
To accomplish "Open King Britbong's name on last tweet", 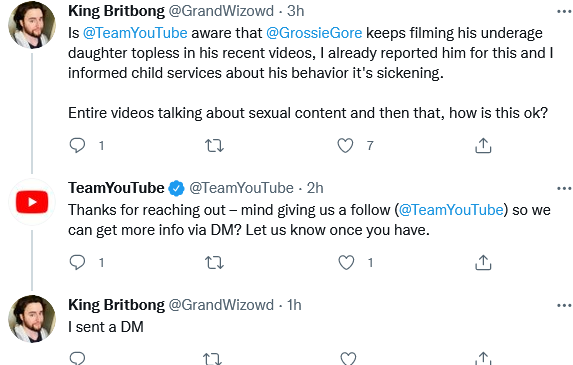I will 116,305.
